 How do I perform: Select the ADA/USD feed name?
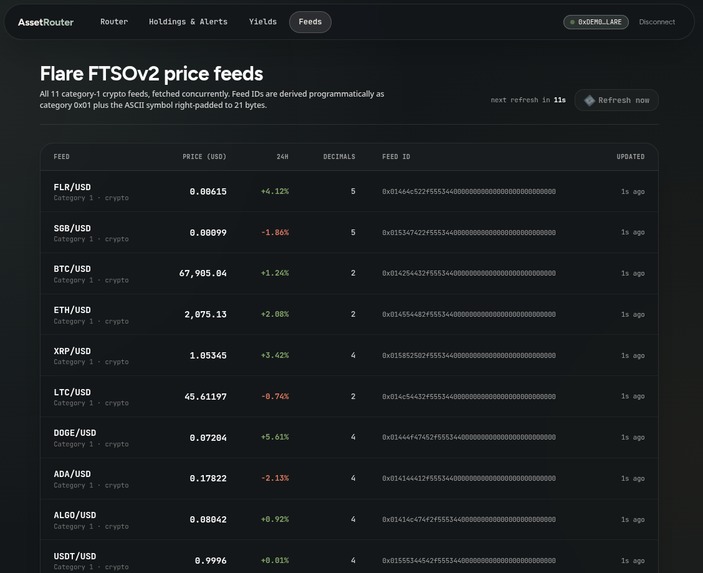click(72, 474)
